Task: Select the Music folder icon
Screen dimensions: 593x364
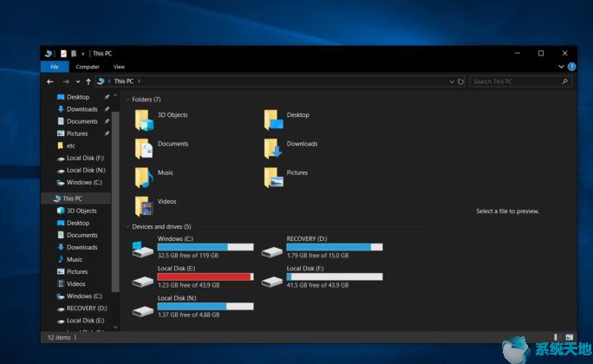Action: (x=144, y=178)
